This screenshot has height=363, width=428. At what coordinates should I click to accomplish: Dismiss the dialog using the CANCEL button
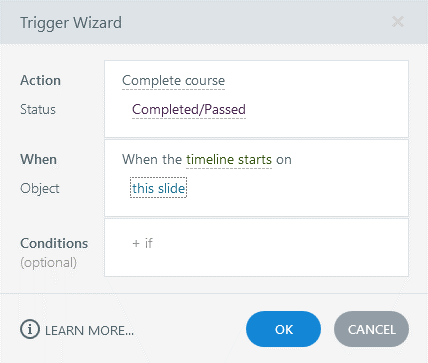[371, 329]
